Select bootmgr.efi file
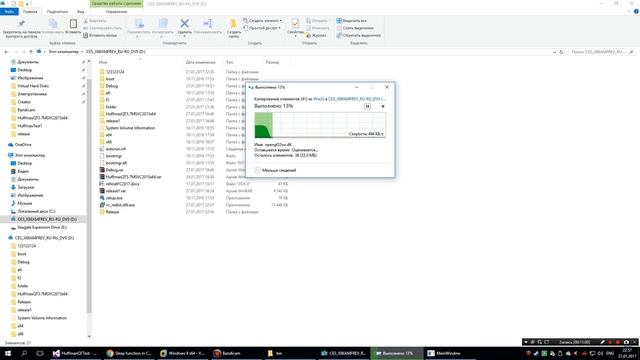This screenshot has width=640, height=360. [x=116, y=163]
